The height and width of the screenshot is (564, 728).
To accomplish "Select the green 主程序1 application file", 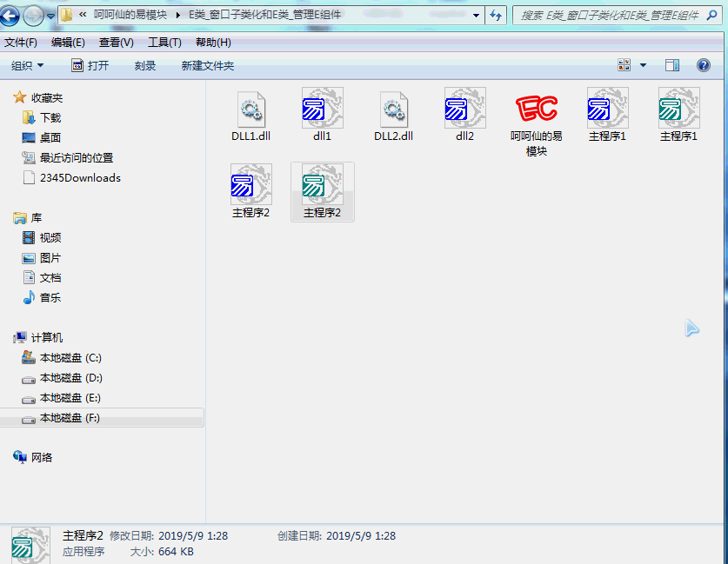I will pyautogui.click(x=678, y=108).
